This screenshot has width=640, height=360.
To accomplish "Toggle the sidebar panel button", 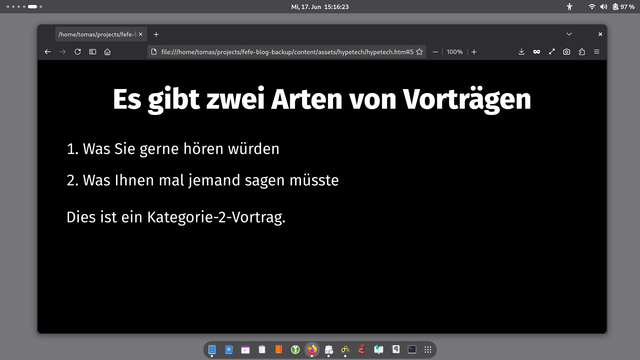I will point(93,52).
